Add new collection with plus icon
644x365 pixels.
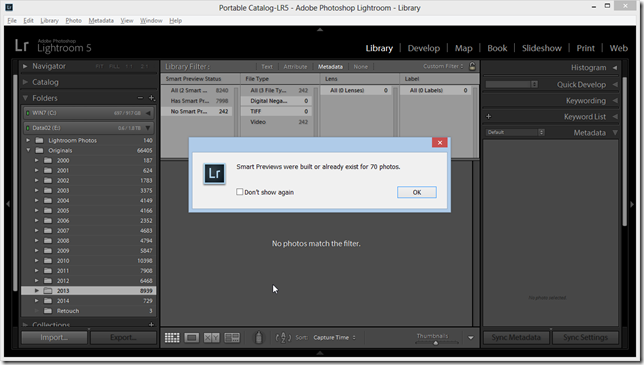151,324
